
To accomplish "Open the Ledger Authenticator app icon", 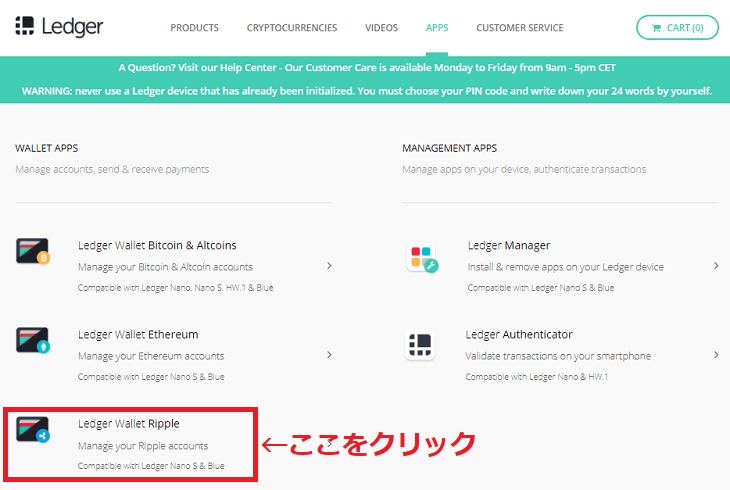I will 420,346.
